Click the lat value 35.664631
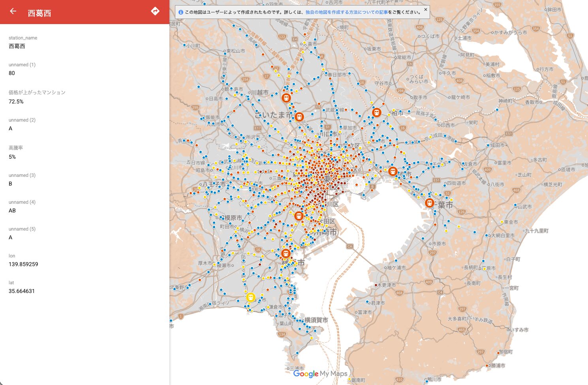588x385 pixels. pyautogui.click(x=22, y=291)
